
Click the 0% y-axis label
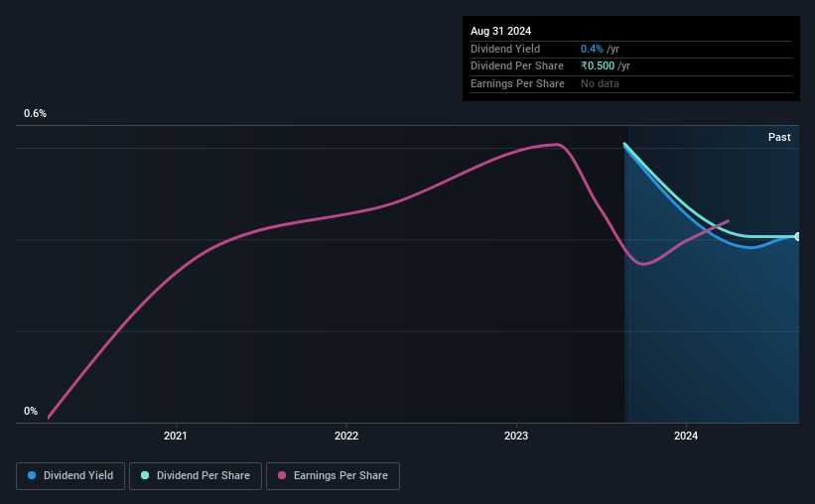pos(31,411)
